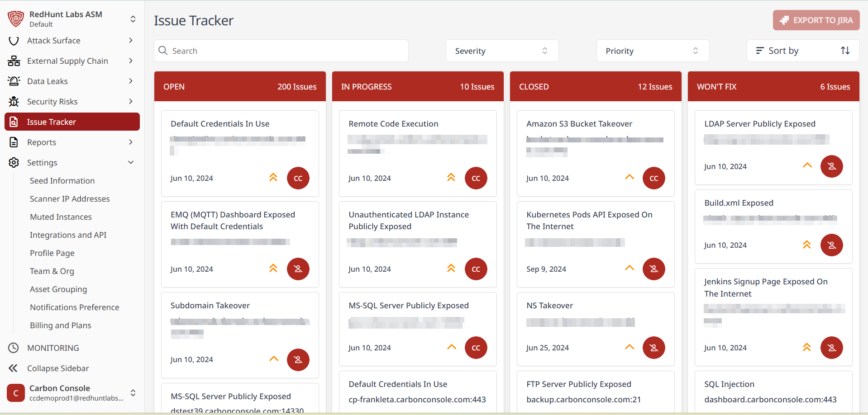Click priority chevron on Subdomain Takeover card
Image resolution: width=868 pixels, height=415 pixels.
tap(274, 358)
